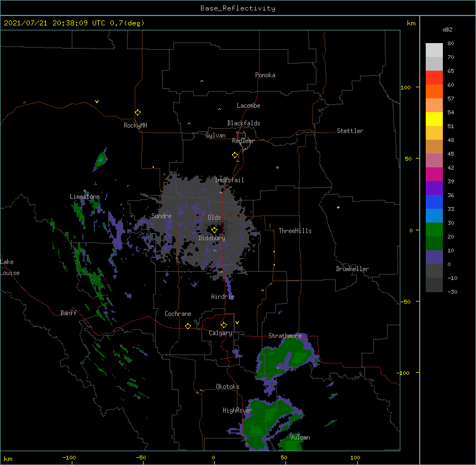Click the HighRiver city label
Viewport: 476px width, 465px height.
point(237,410)
